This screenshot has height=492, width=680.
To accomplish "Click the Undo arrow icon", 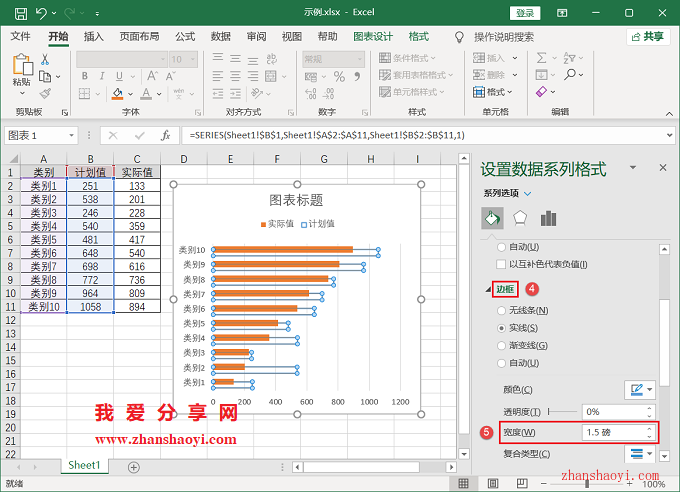I will (x=41, y=13).
